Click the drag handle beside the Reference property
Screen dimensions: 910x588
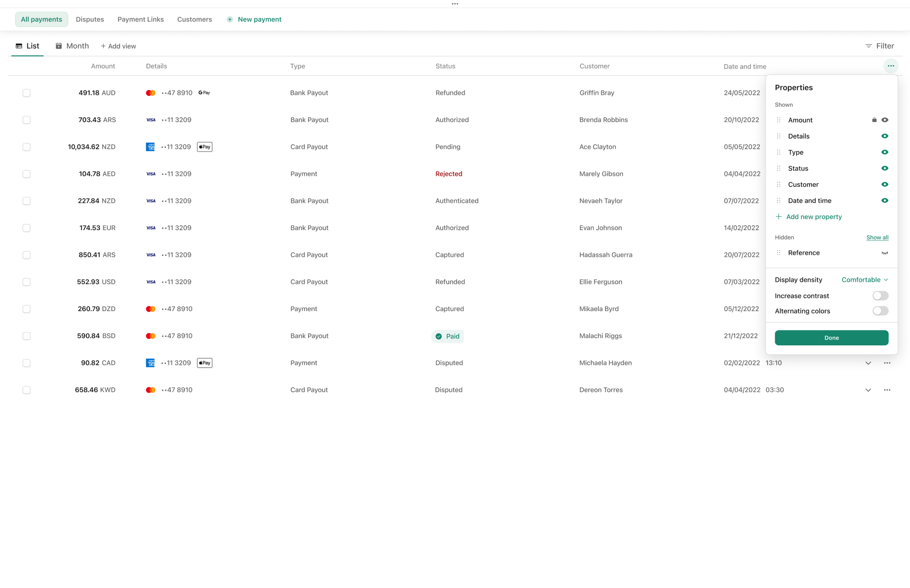click(x=779, y=253)
